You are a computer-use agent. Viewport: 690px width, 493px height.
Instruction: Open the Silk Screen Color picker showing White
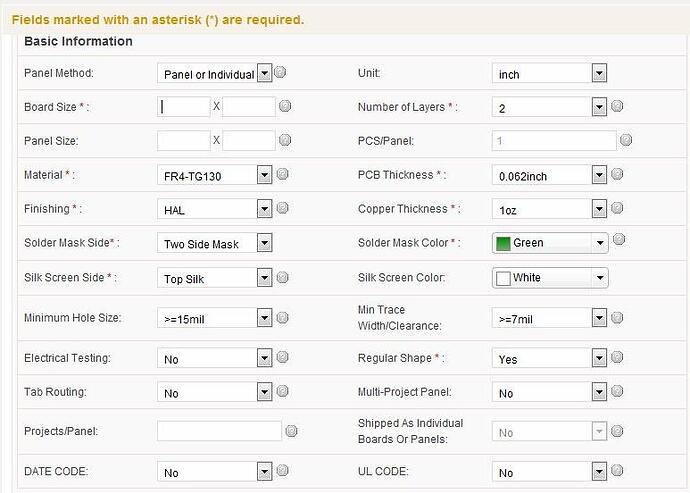point(551,278)
